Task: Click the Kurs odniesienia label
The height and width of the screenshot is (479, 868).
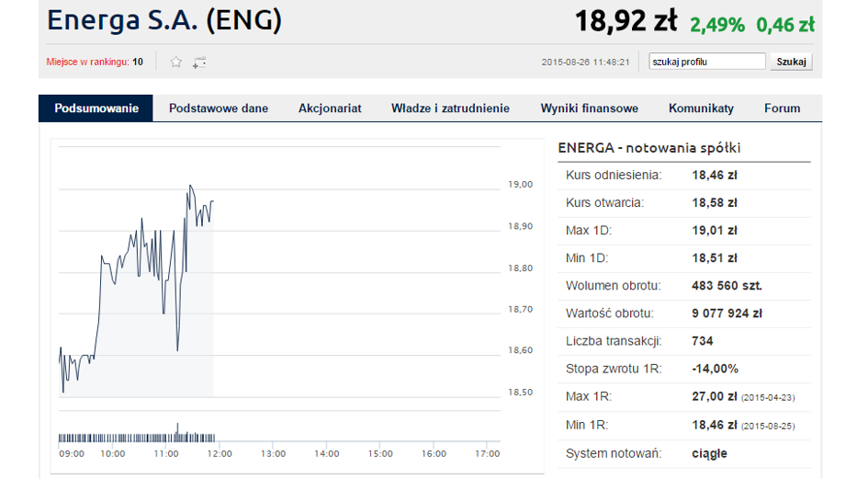Action: [614, 176]
